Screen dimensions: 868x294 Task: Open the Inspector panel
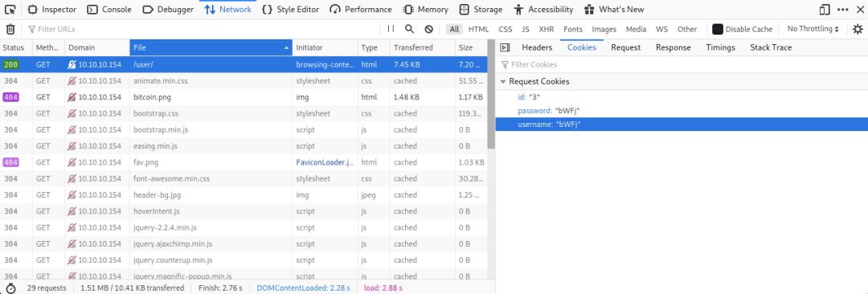pyautogui.click(x=52, y=10)
